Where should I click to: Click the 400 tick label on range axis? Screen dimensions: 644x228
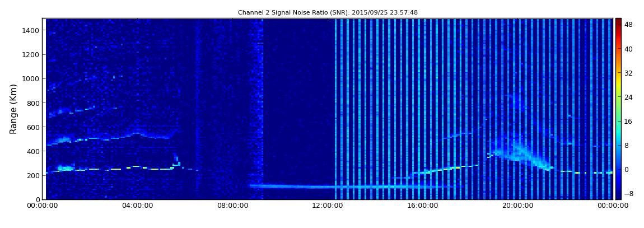(x=33, y=152)
